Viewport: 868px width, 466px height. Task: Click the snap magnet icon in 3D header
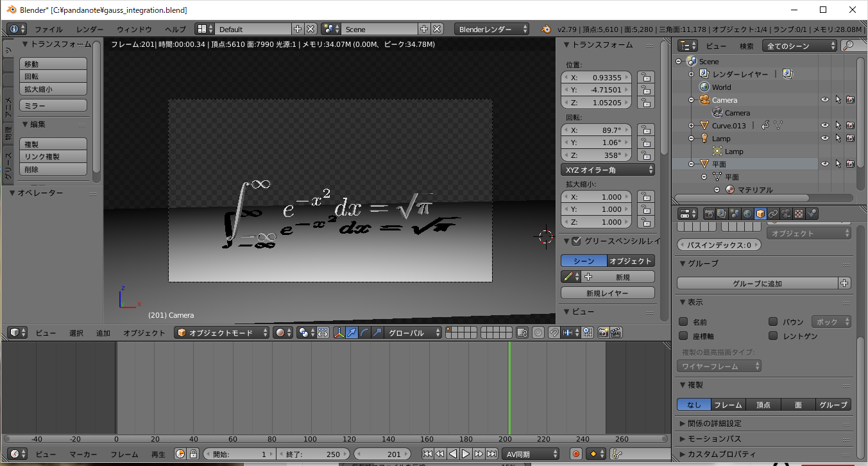tap(554, 332)
